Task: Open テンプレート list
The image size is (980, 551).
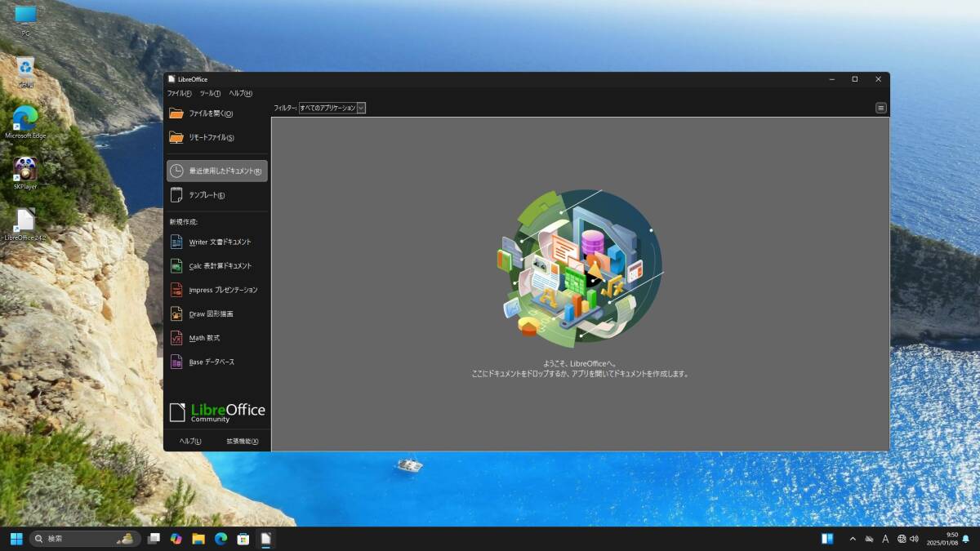Action: click(217, 195)
